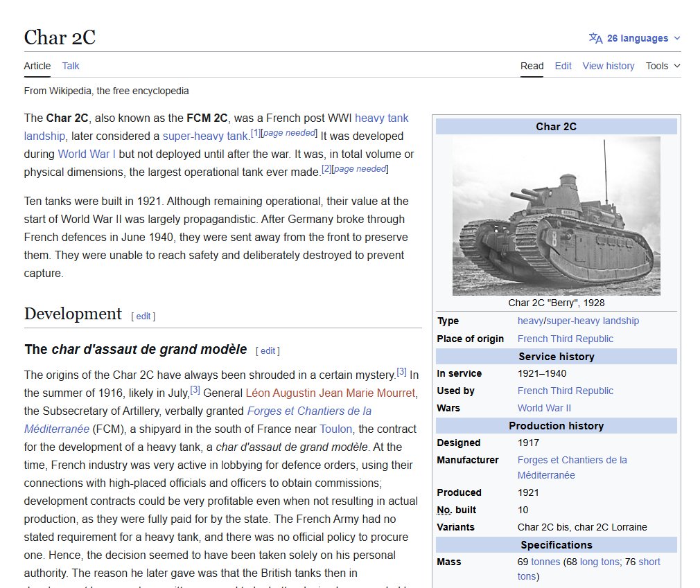The image size is (700, 588).
Task: Click 'From Wikipedia, the free encyclopedia' tagline
Action: [x=106, y=91]
